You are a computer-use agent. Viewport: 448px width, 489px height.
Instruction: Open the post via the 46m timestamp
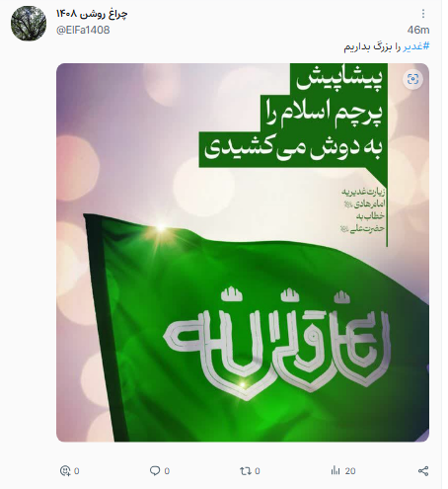coord(418,30)
